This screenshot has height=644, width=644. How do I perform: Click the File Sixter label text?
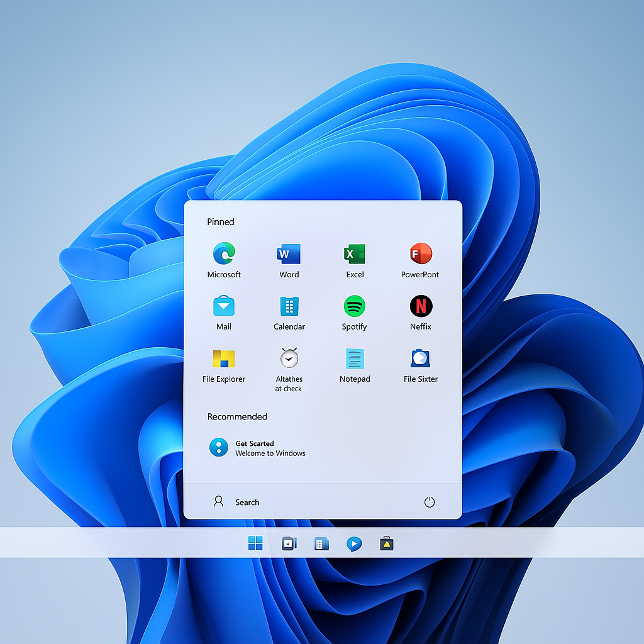[x=421, y=379]
